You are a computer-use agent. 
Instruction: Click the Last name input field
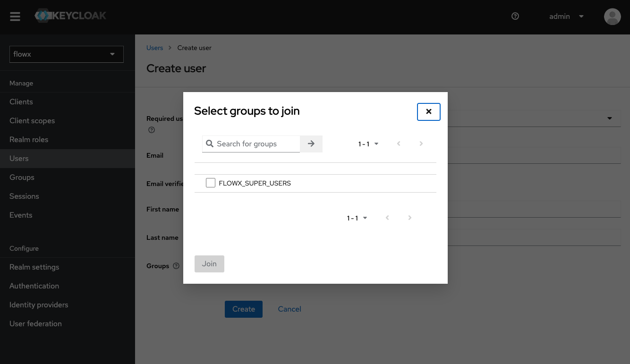click(x=534, y=237)
